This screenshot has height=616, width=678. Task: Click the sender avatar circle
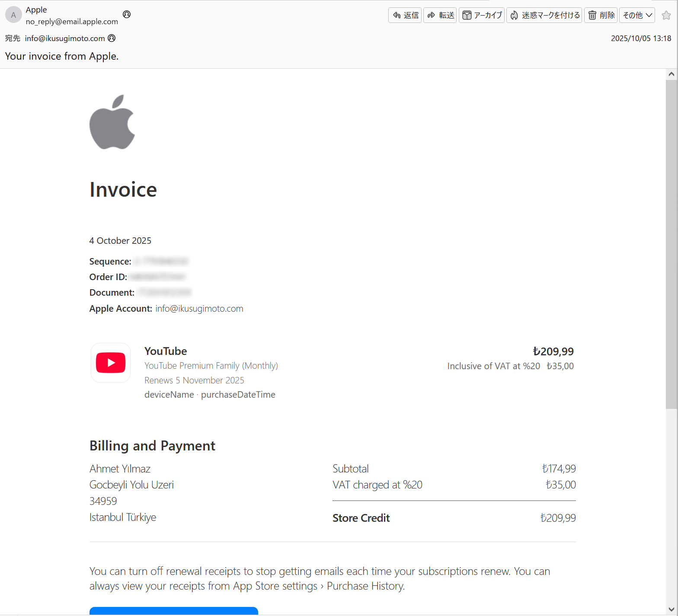pyautogui.click(x=13, y=15)
